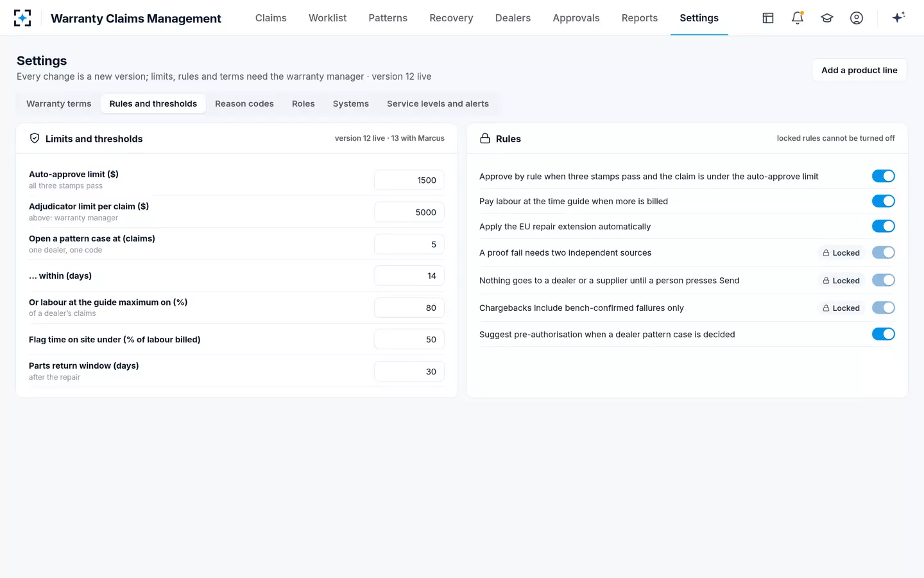Open the Worklist menu
This screenshot has width=924, height=578.
[327, 18]
